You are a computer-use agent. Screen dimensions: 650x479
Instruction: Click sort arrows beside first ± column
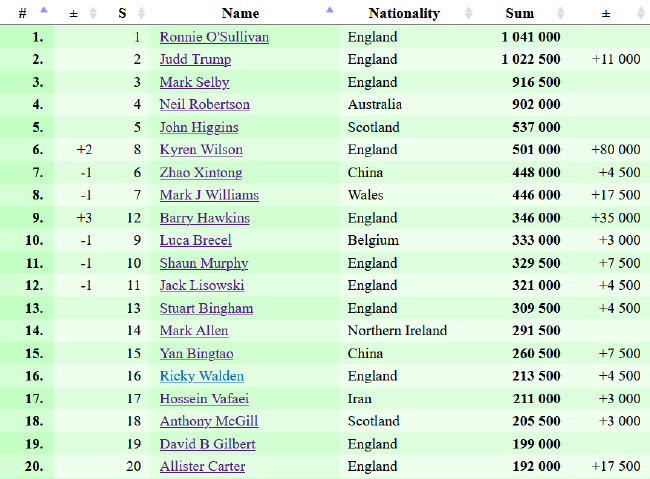pos(93,13)
